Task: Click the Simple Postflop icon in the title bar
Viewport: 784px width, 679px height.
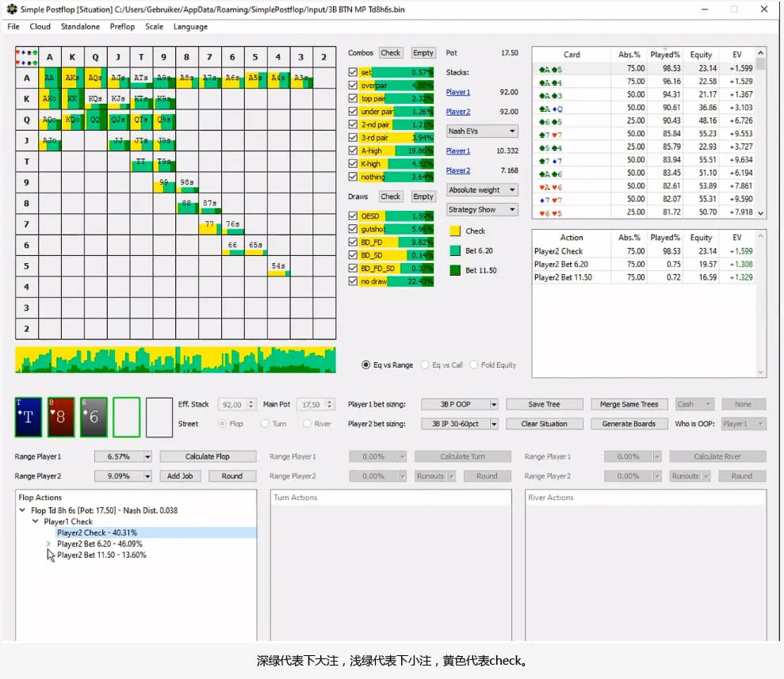Action: click(x=11, y=9)
